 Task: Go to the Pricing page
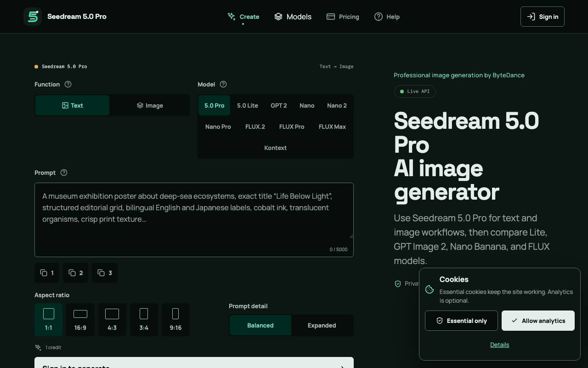(343, 17)
